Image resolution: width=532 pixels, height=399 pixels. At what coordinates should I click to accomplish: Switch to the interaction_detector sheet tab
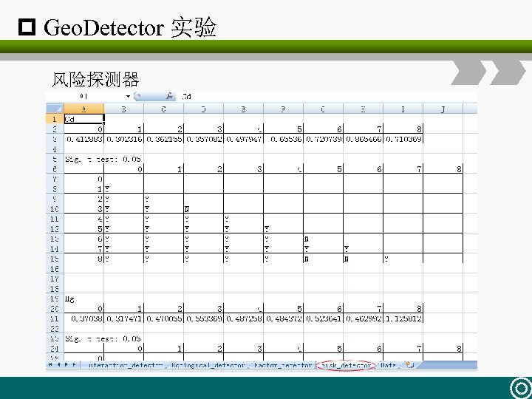click(126, 366)
